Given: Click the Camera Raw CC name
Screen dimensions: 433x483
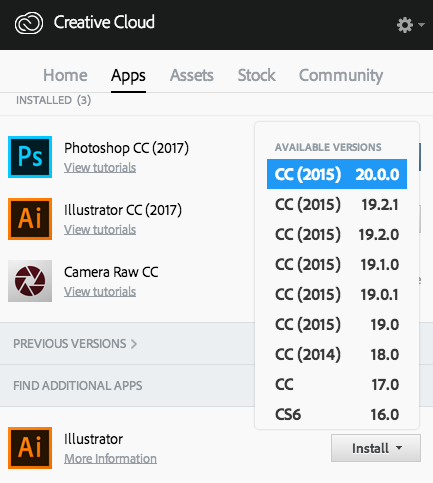Looking at the screenshot, I should pyautogui.click(x=111, y=272).
